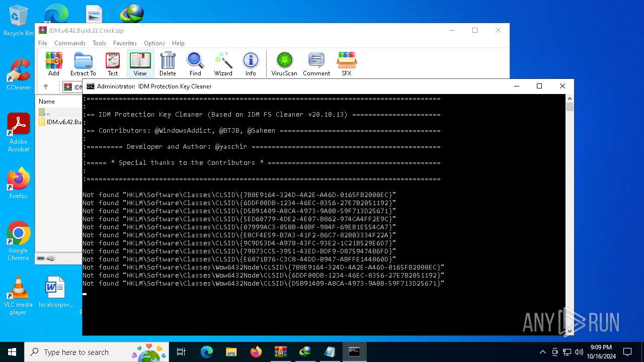Open the Google Chrome desktop shortcut
Screen dimensions: 644x362
click(19, 241)
